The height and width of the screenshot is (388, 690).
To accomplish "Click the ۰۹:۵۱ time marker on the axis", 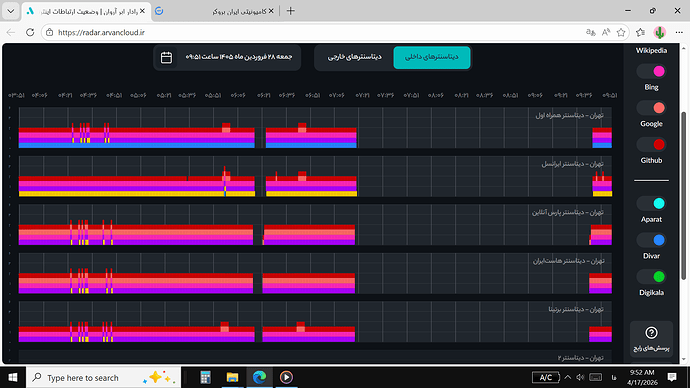I will 609,95.
